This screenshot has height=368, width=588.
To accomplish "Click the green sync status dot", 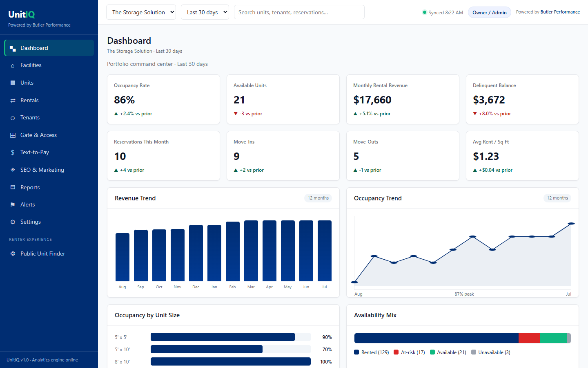I will 424,12.
